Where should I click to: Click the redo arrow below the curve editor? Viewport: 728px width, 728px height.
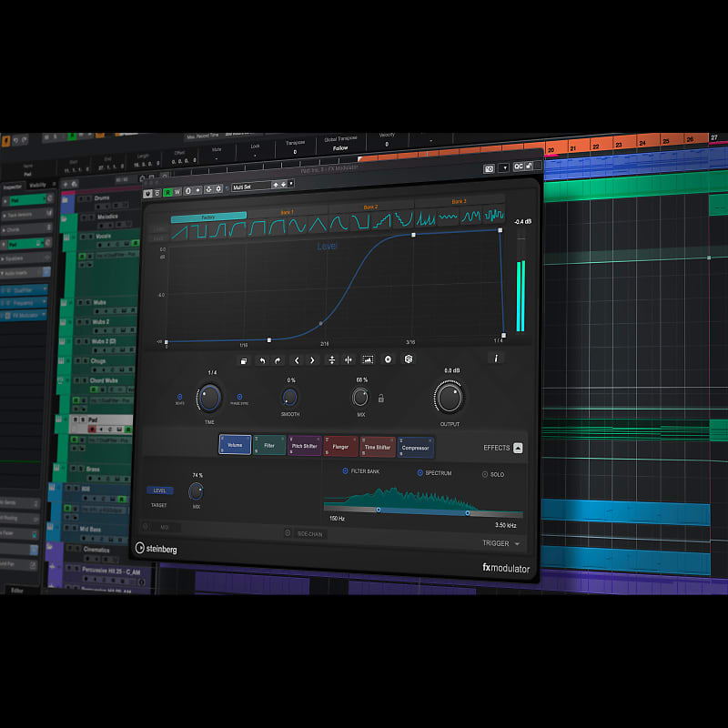[278, 360]
